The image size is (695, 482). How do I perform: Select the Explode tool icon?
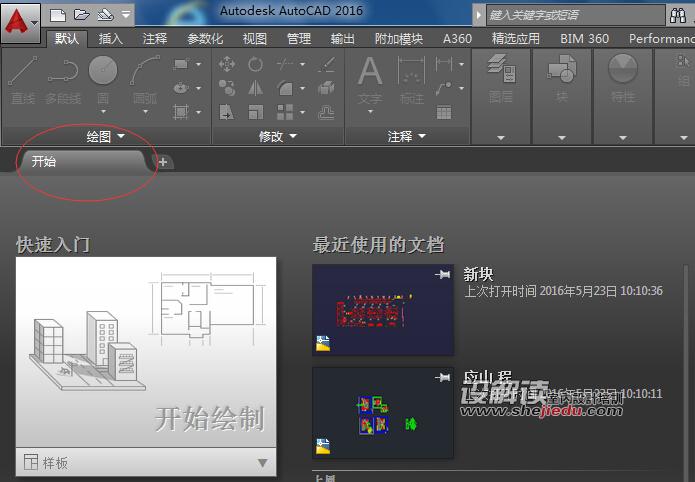click(326, 88)
